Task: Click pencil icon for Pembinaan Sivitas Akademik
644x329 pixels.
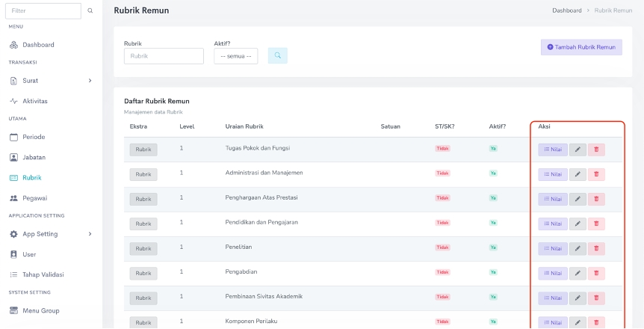Action: coord(578,298)
